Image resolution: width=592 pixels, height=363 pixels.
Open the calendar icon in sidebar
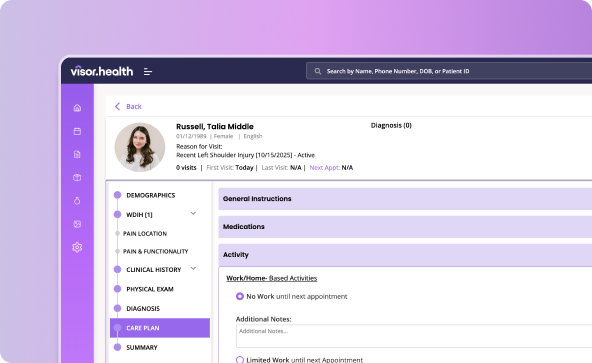coord(77,131)
